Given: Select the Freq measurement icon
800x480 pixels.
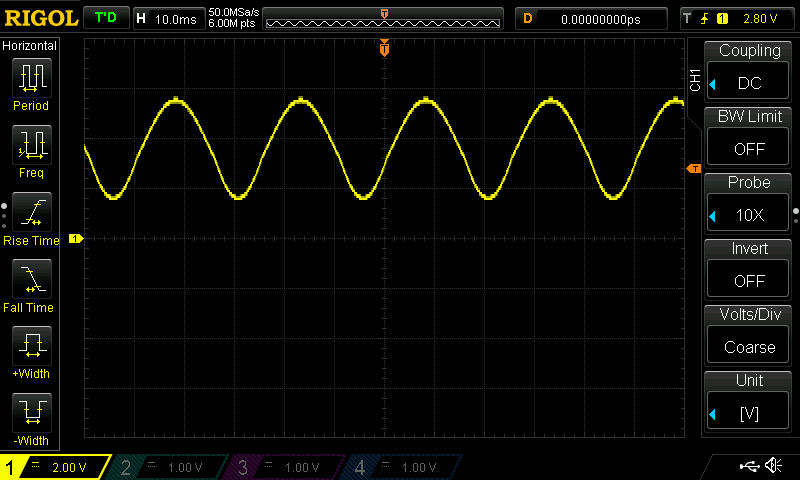Looking at the screenshot, I should point(32,144).
